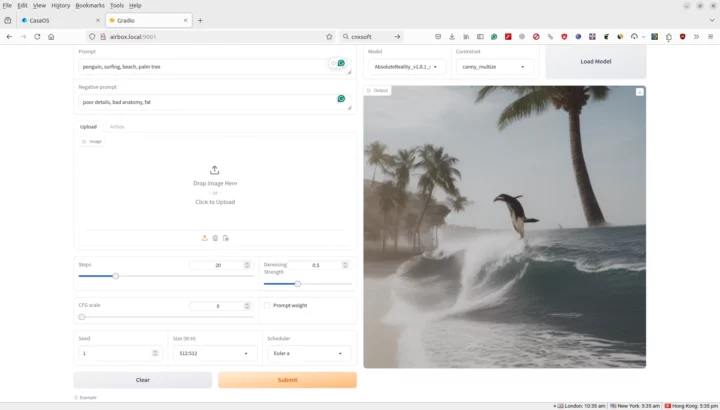Close the CasaOS tab
This screenshot has height=410, width=720.
pyautogui.click(x=98, y=20)
